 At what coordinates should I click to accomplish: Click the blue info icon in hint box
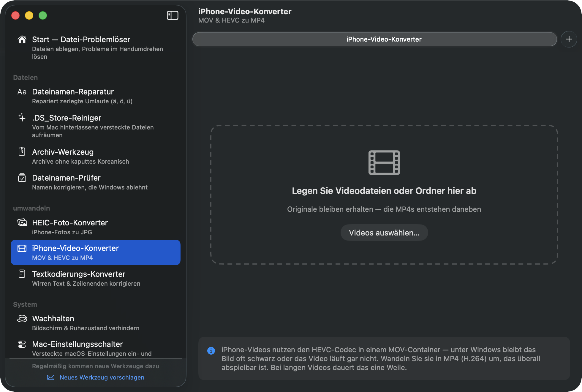tap(211, 351)
